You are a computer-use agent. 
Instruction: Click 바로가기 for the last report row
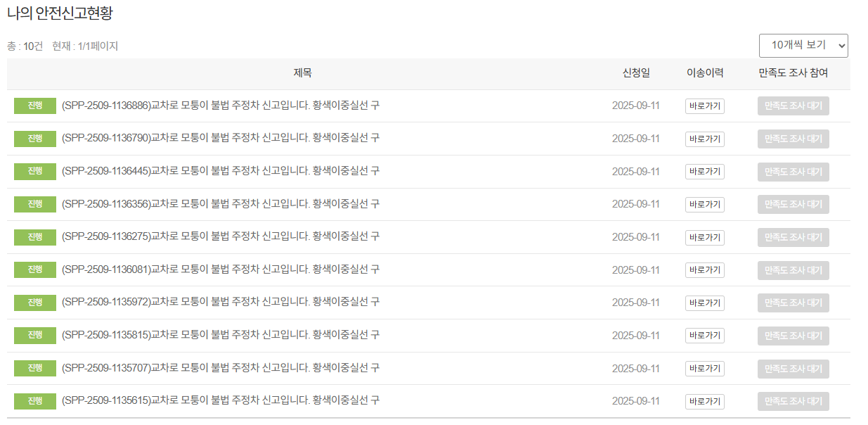tap(704, 400)
